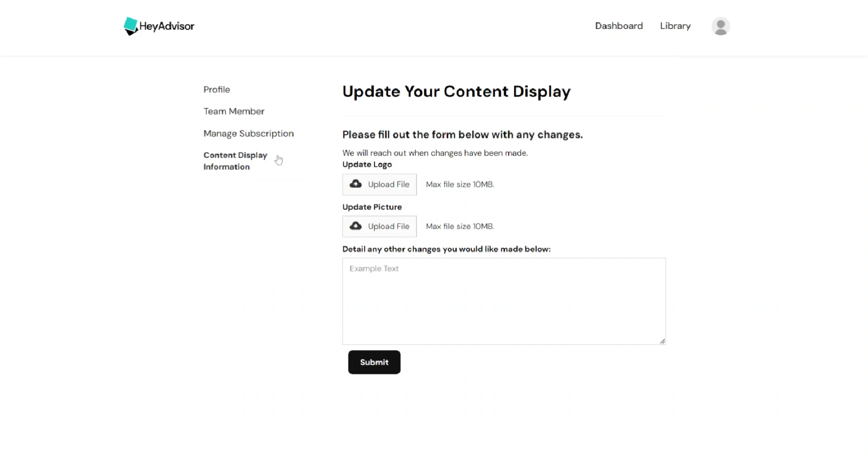Click the Update Picture field label
This screenshot has height=463, width=868.
pos(372,207)
